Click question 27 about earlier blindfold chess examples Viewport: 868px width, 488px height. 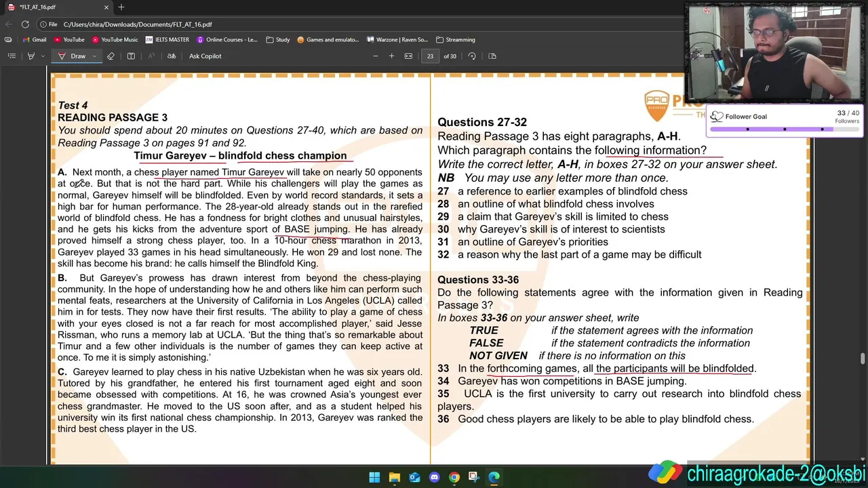pyautogui.click(x=563, y=191)
